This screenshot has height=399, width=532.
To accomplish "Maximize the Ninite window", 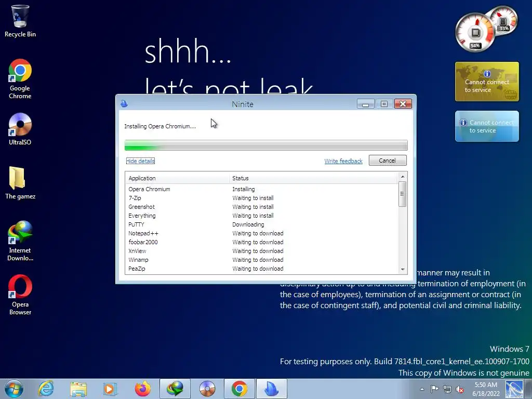I will [384, 104].
